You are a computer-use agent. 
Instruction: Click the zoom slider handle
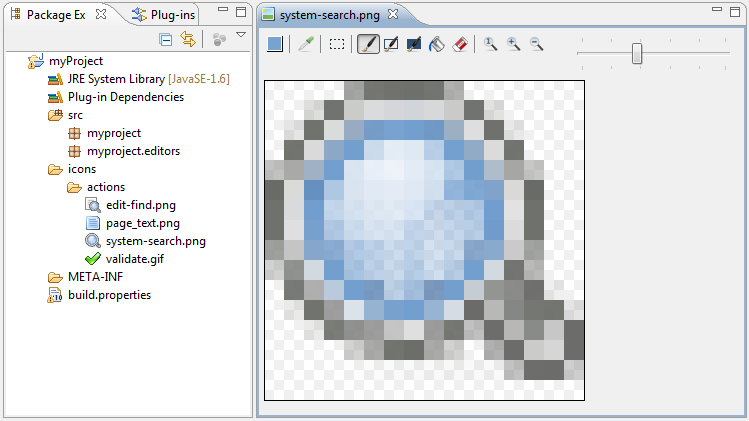point(637,53)
